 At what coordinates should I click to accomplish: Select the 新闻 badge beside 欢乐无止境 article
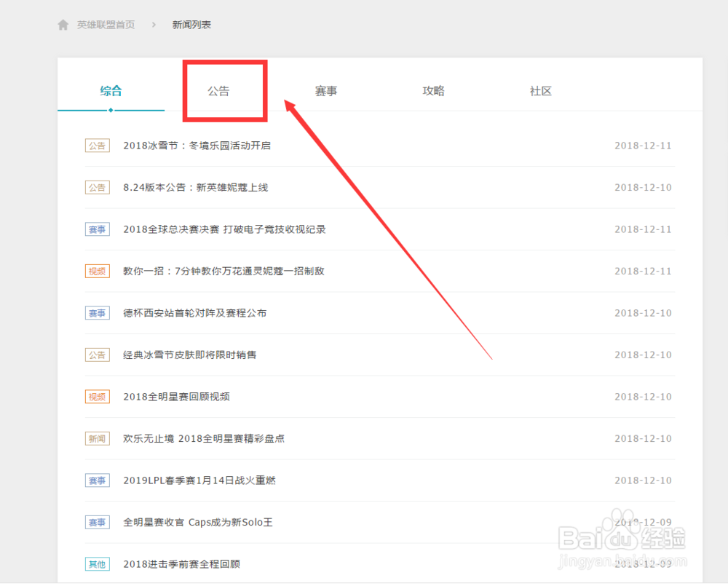(97, 438)
